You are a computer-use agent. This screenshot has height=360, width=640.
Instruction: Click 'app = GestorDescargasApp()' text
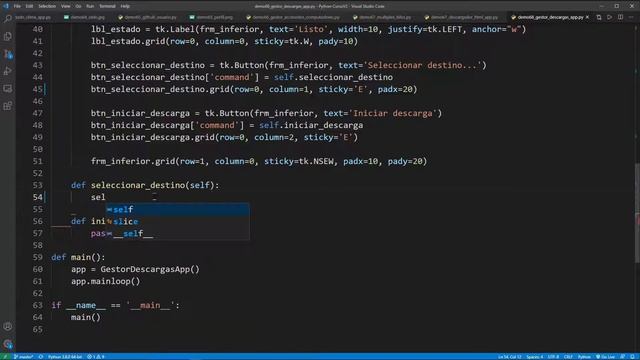(135, 269)
